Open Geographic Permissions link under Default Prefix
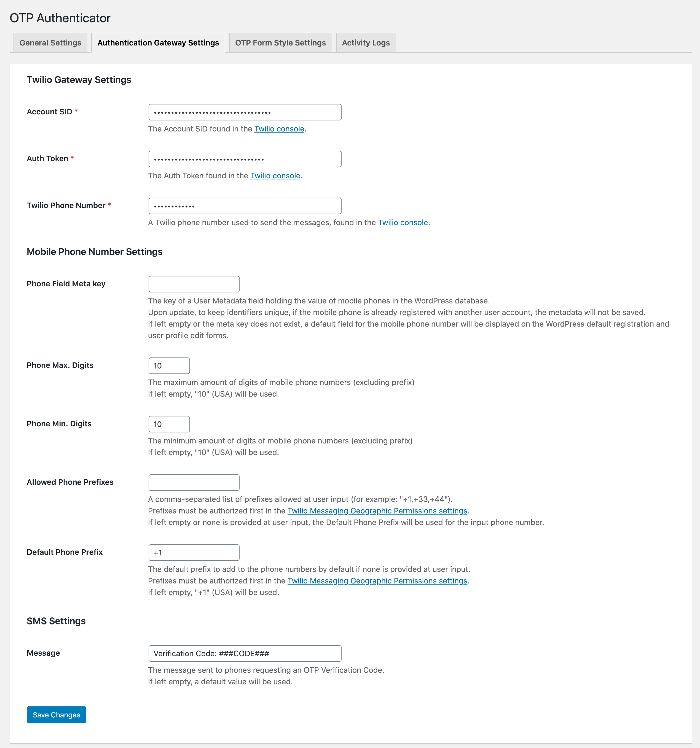This screenshot has height=748, width=700. [377, 580]
